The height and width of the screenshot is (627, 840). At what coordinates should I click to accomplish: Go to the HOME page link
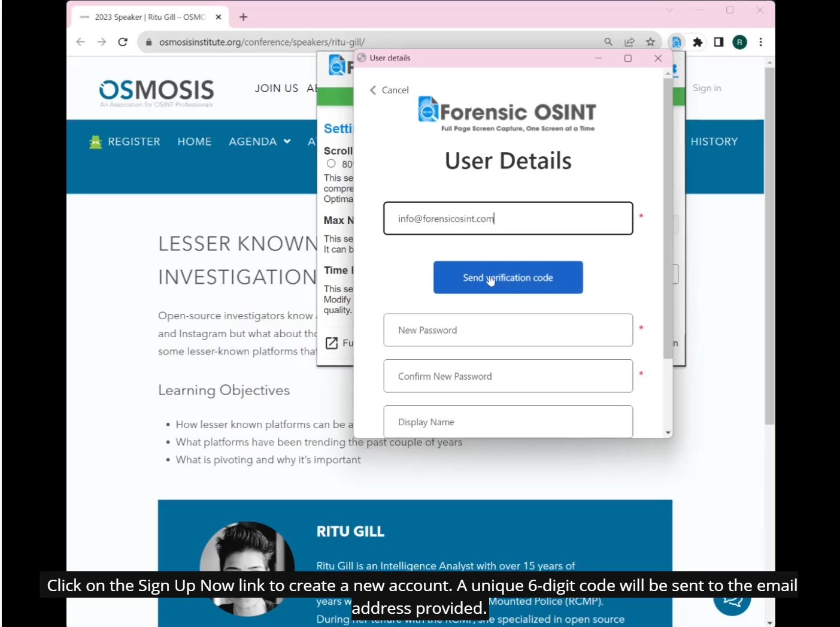(195, 141)
